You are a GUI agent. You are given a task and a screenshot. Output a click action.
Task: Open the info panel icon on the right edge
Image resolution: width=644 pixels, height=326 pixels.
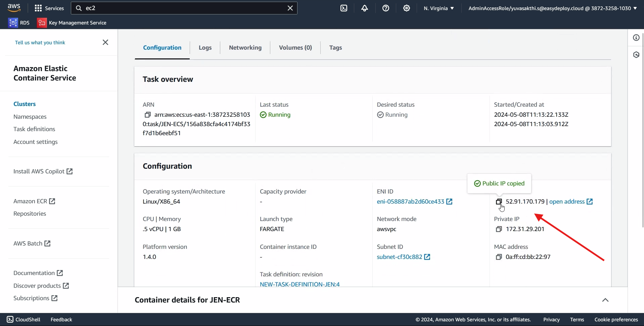636,38
